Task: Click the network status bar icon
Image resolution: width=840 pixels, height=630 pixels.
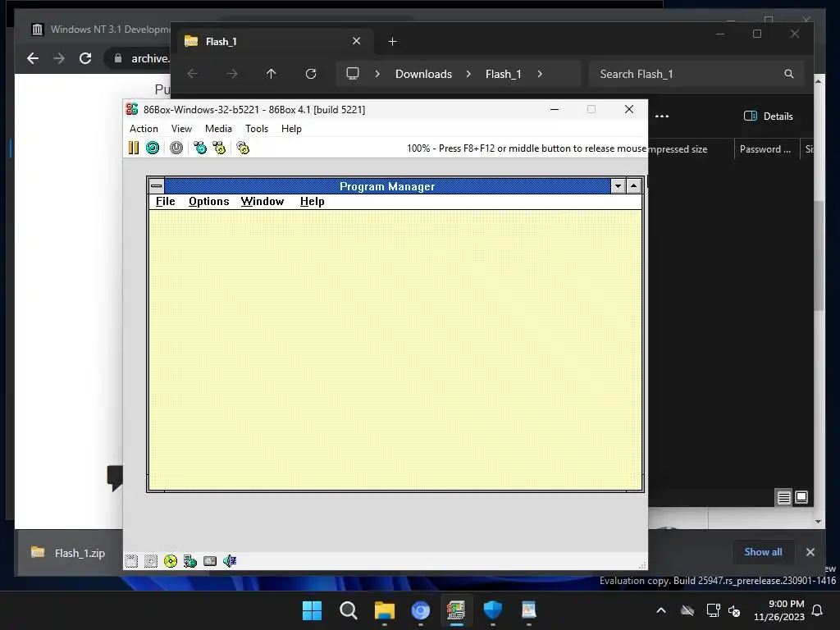Action: [190, 561]
